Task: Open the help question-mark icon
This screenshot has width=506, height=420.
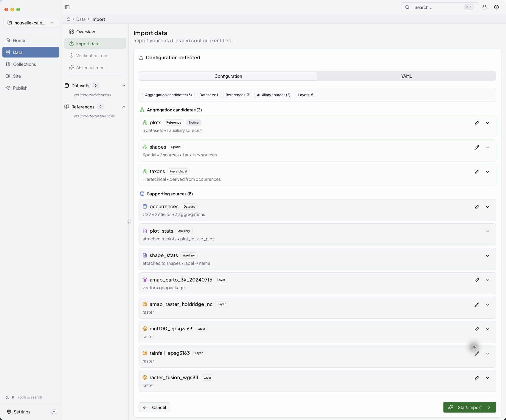Action: [x=496, y=7]
